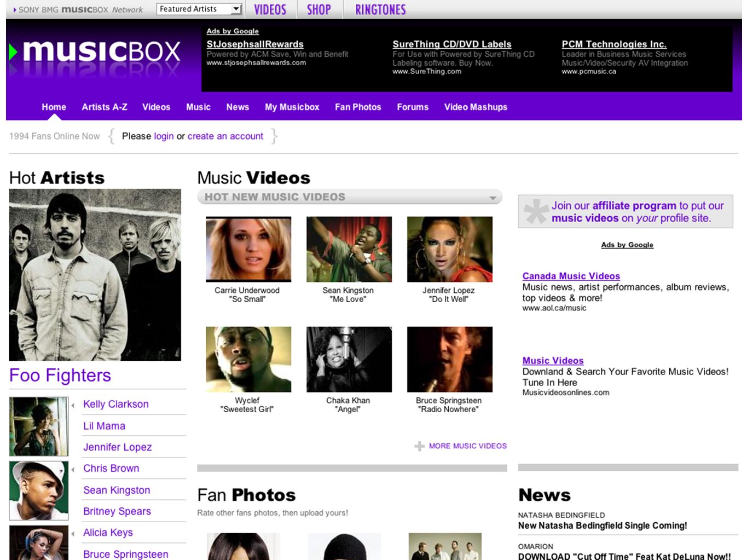Open Video Mashups in the navigation bar
Image resolution: width=747 pixels, height=560 pixels.
tap(476, 107)
